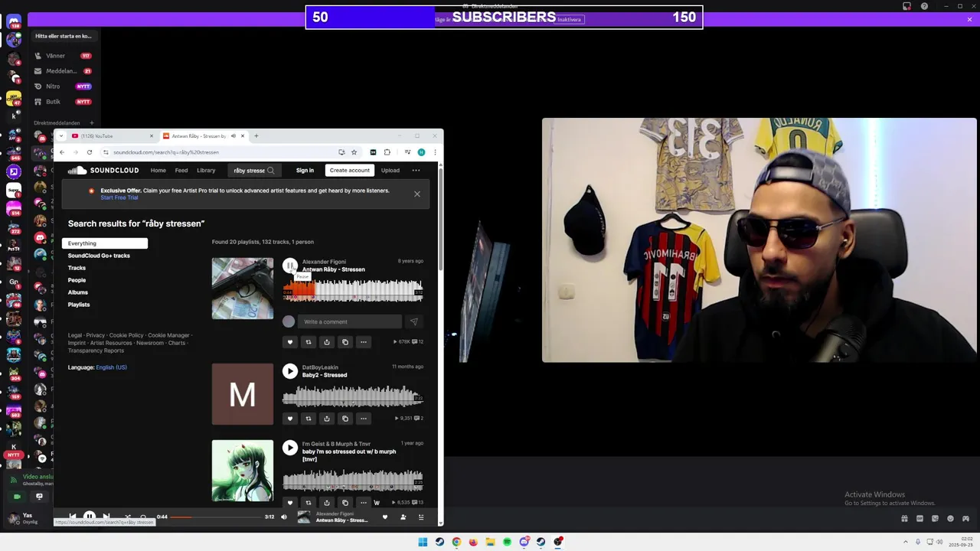Open the next-up queue in player bar
This screenshot has height=551, width=980.
pos(421,517)
